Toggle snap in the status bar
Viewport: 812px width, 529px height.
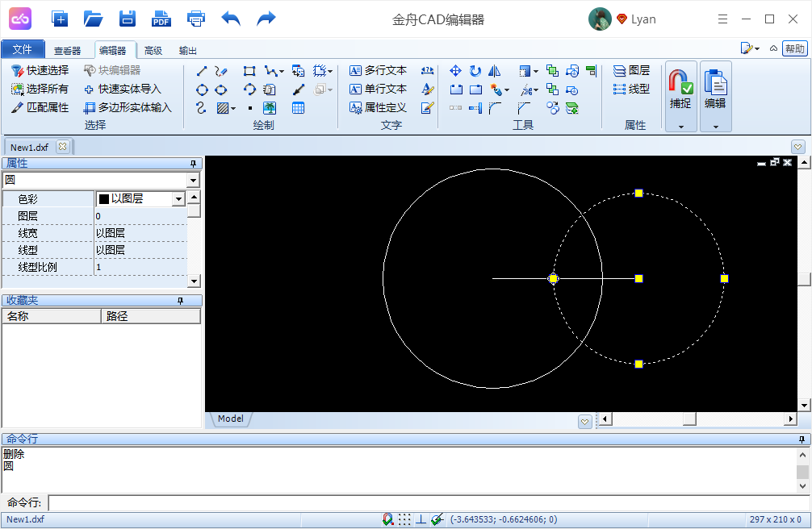(x=388, y=519)
